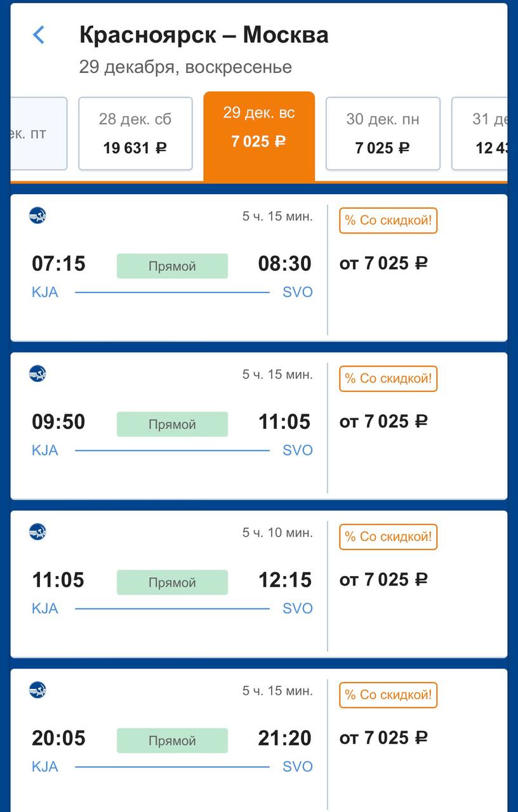The width and height of the screenshot is (518, 812).
Task: Click discount badge on 20:05 flight
Action: pyautogui.click(x=388, y=695)
